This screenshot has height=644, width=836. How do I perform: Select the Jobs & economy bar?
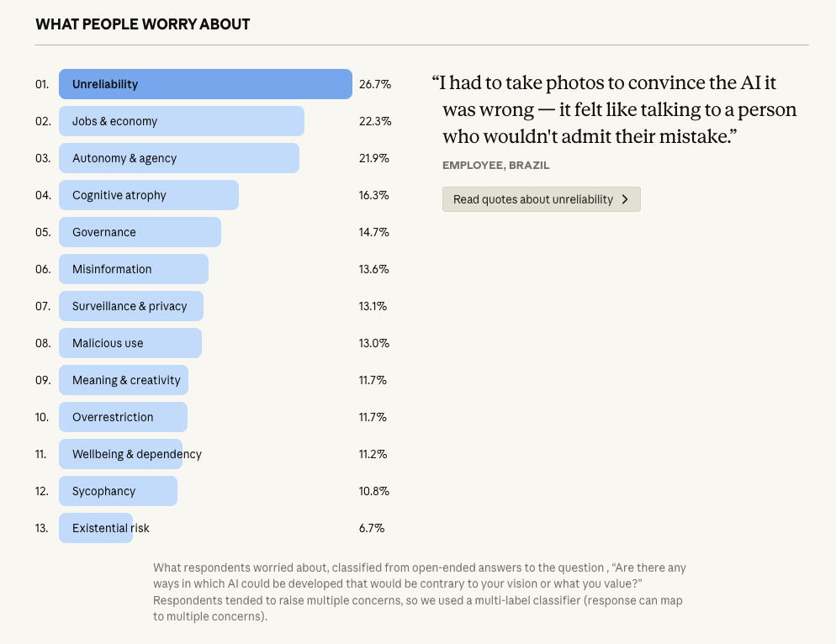pyautogui.click(x=181, y=121)
